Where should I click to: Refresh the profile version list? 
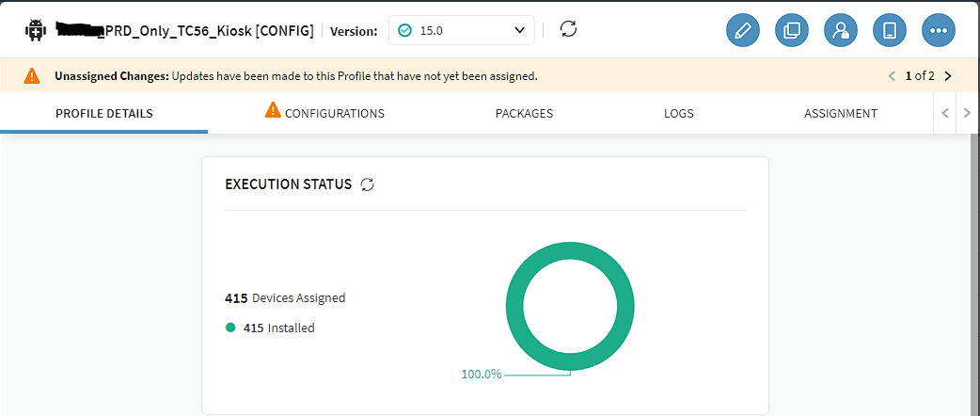coord(568,29)
